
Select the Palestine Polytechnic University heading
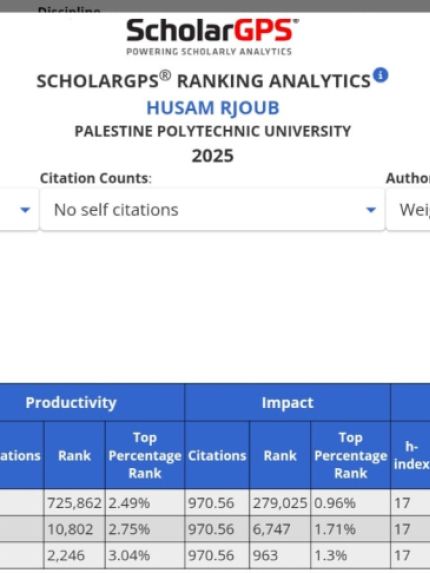click(213, 131)
